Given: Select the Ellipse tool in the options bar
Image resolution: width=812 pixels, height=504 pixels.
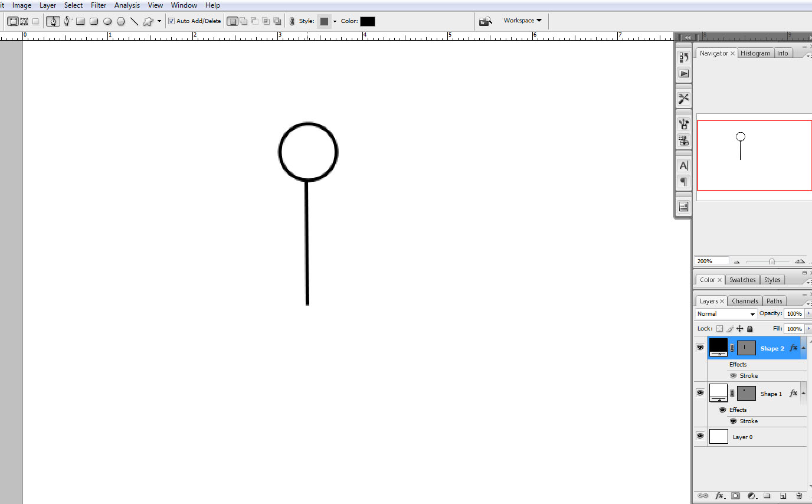Looking at the screenshot, I should (x=107, y=21).
